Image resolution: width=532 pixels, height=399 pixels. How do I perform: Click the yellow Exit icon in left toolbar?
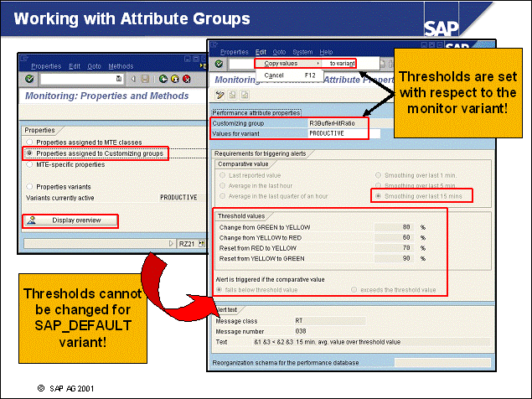(x=174, y=79)
